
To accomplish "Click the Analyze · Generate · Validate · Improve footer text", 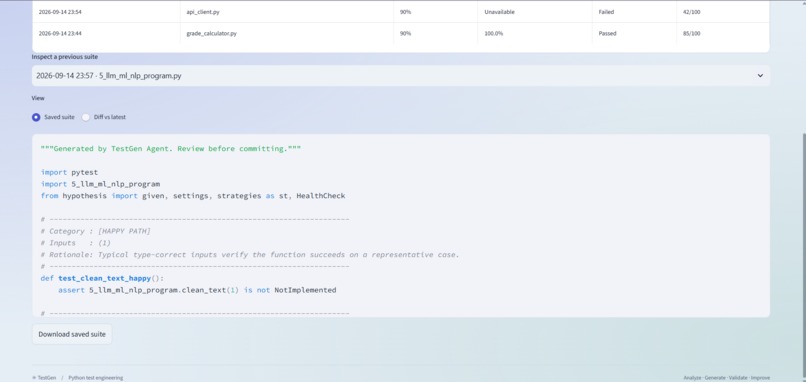I will pyautogui.click(x=727, y=378).
